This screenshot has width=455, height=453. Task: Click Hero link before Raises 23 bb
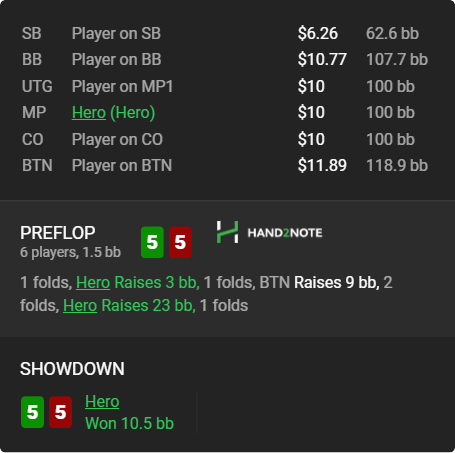(80, 306)
